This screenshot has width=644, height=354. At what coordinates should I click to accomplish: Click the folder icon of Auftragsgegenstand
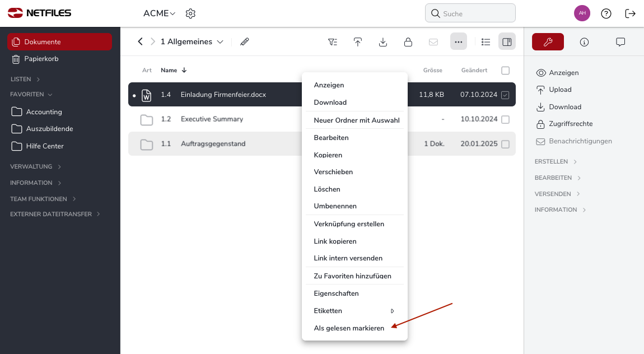(x=147, y=145)
